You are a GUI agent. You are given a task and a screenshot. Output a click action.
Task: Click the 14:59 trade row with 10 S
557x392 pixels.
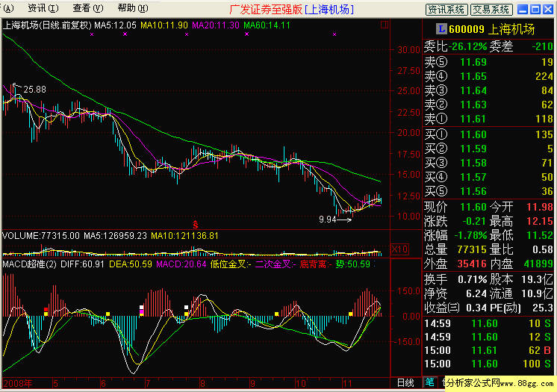[488, 324]
